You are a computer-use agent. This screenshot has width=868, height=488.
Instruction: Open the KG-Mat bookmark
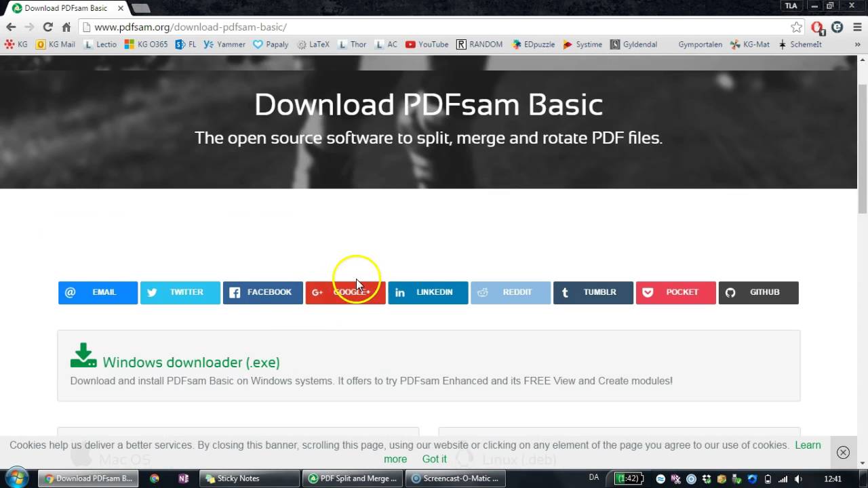point(750,44)
